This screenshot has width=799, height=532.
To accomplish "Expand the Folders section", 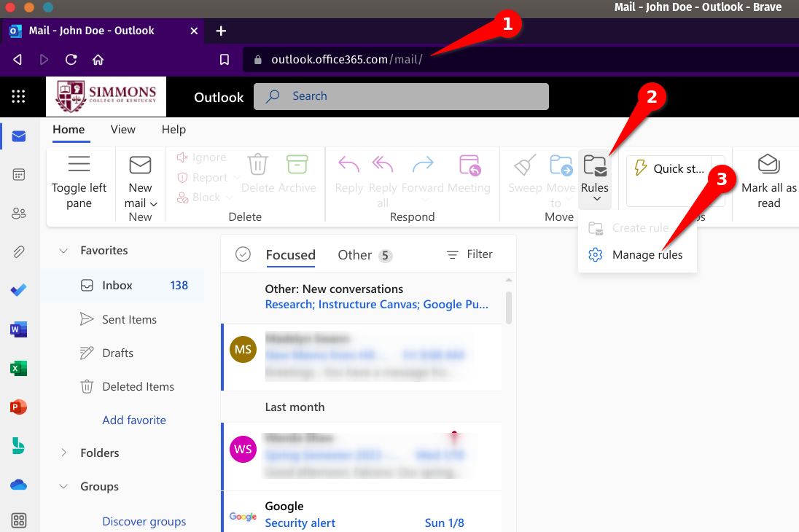I will pyautogui.click(x=63, y=453).
